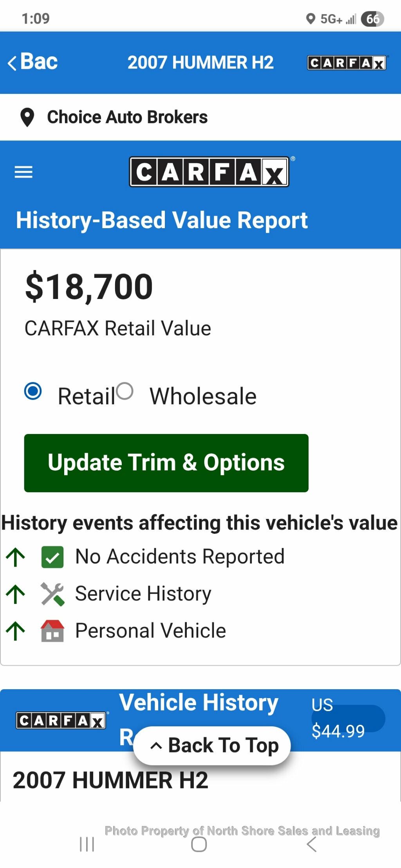Tap Android recent apps navigation button
The width and height of the screenshot is (401, 868).
(x=87, y=844)
